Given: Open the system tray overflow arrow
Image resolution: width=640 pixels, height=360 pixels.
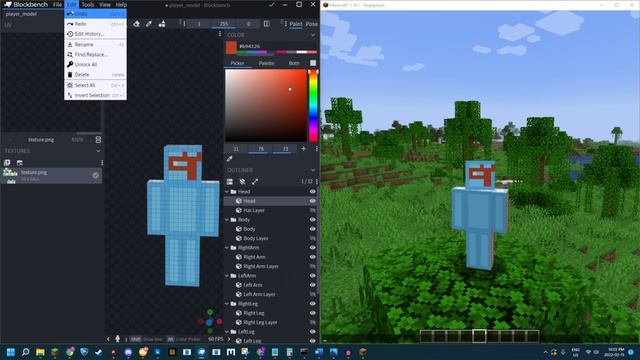Looking at the screenshot, I should click(545, 352).
